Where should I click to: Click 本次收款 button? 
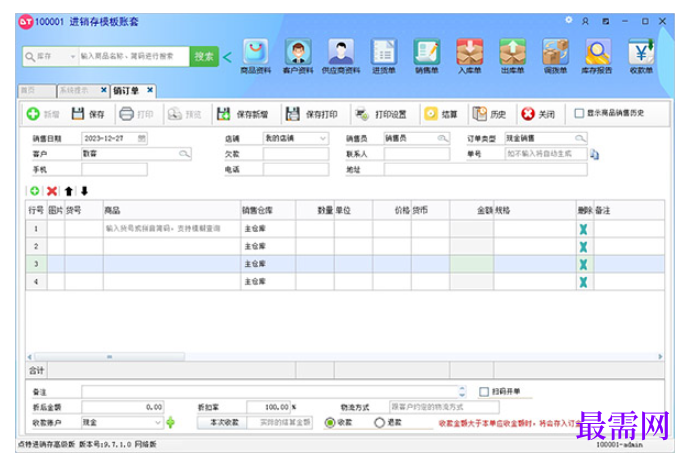224,422
